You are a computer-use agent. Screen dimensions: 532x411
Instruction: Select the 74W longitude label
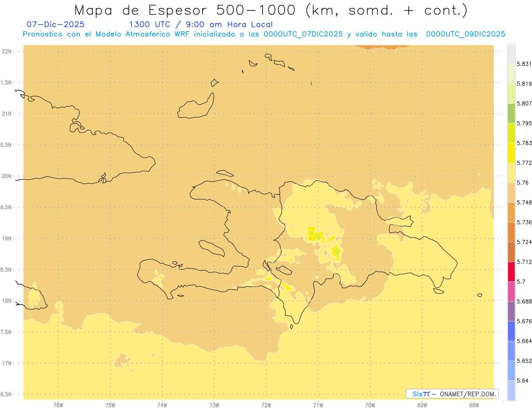pyautogui.click(x=162, y=405)
